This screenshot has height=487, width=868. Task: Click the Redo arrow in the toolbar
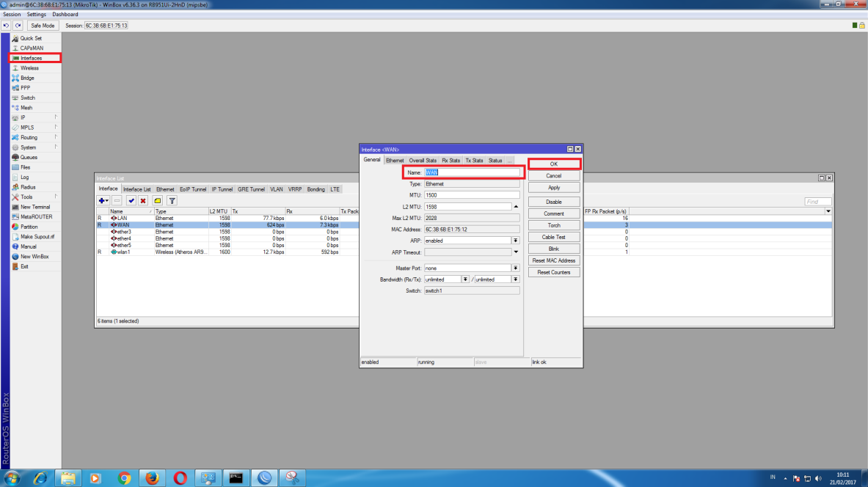pos(18,26)
